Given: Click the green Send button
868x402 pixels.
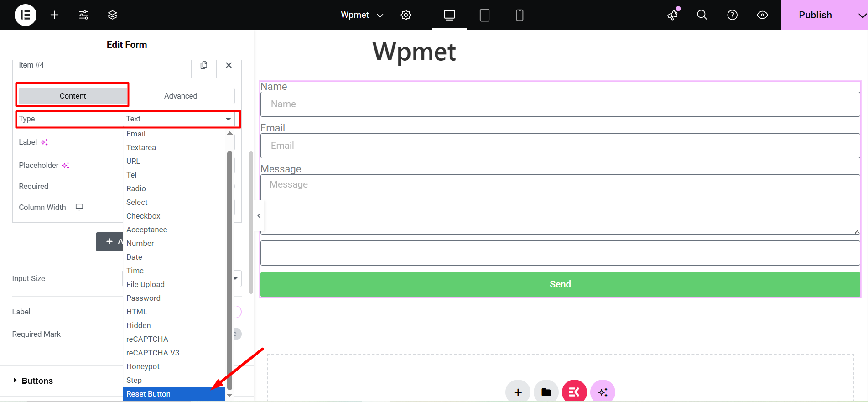Looking at the screenshot, I should [x=560, y=284].
